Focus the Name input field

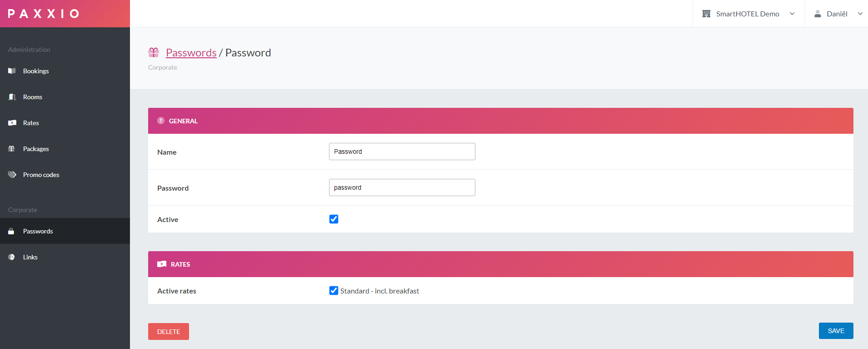click(402, 152)
